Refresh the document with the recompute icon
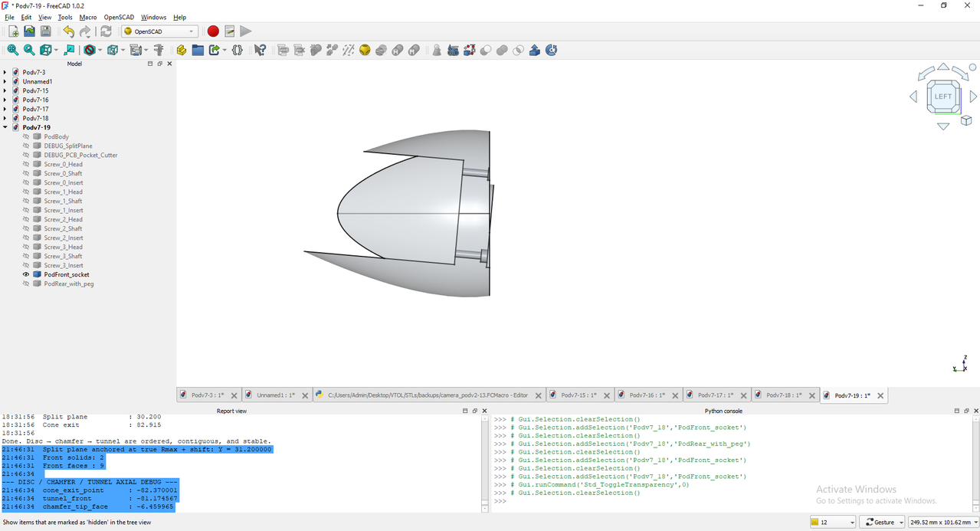The width and height of the screenshot is (980, 531). click(106, 31)
